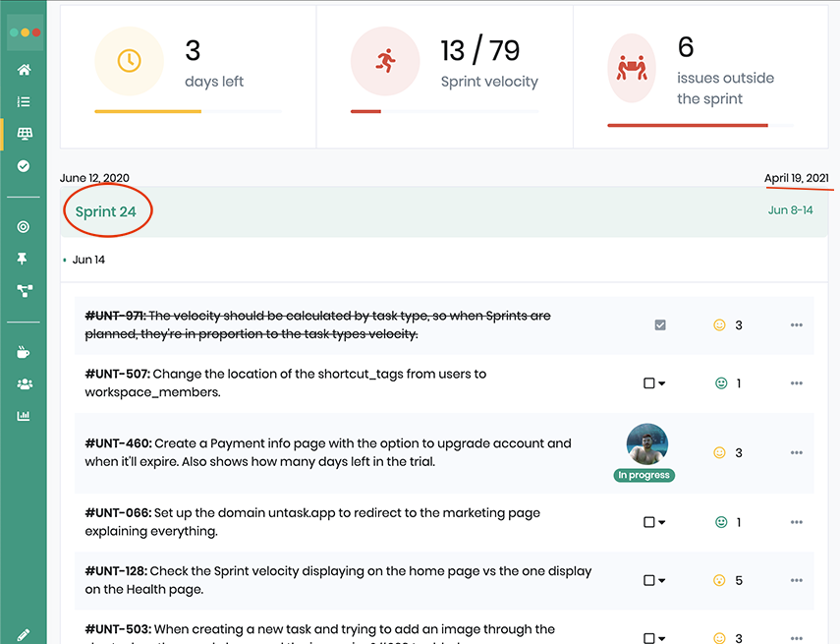Click the surprised-face estimate for UNT-128
Viewport: 840px width, 644px height.
pos(719,580)
